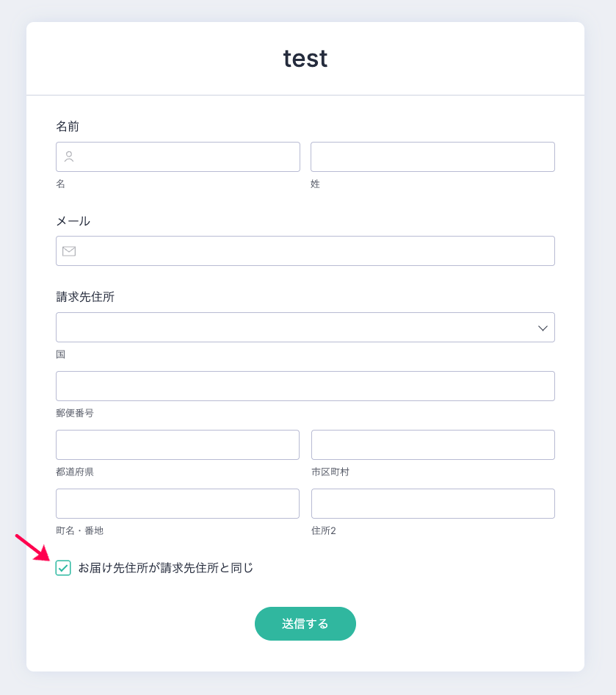Select the 都道府県 prefecture input box
Screen dimensions: 616x695
pos(178,445)
